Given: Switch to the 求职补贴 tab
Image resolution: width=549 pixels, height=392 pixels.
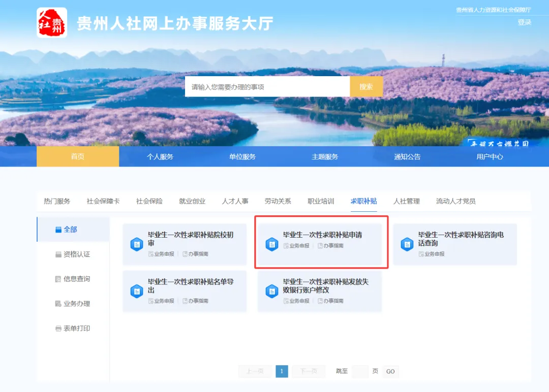Looking at the screenshot, I should [364, 201].
